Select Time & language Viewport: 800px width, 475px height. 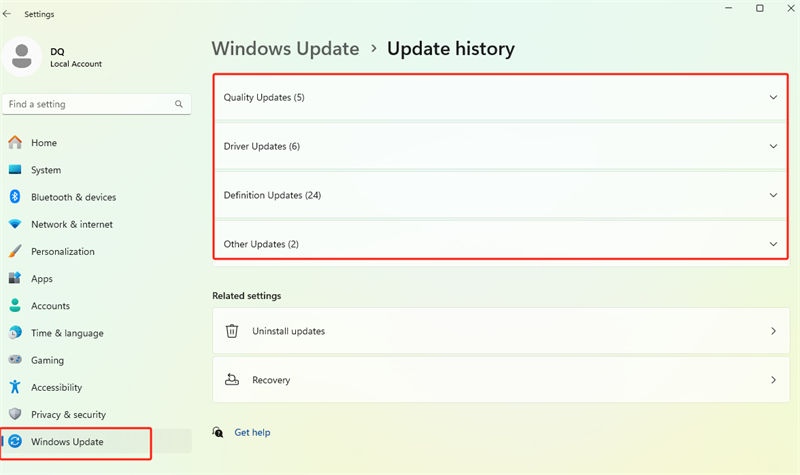pyautogui.click(x=97, y=333)
